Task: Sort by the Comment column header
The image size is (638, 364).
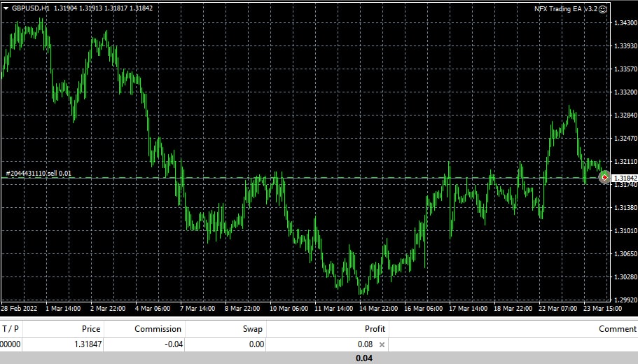Action: click(x=617, y=328)
